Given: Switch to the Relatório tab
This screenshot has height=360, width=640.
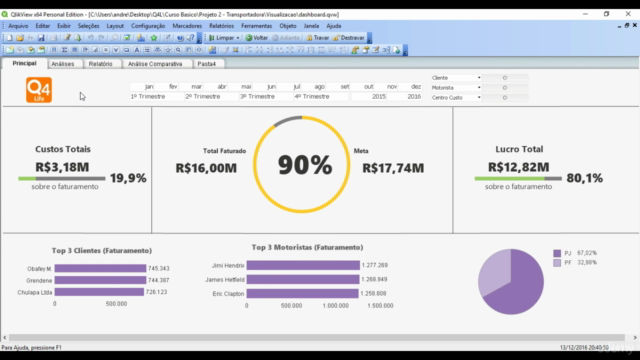Looking at the screenshot, I should click(100, 64).
